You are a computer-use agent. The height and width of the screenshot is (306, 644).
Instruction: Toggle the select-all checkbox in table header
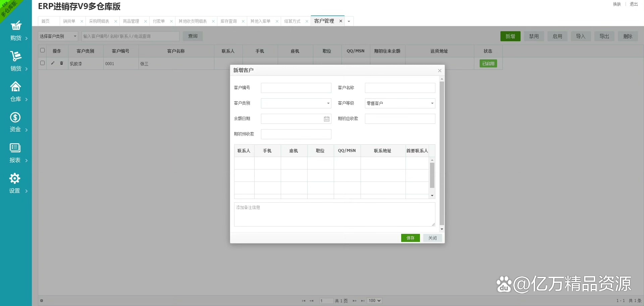42,50
